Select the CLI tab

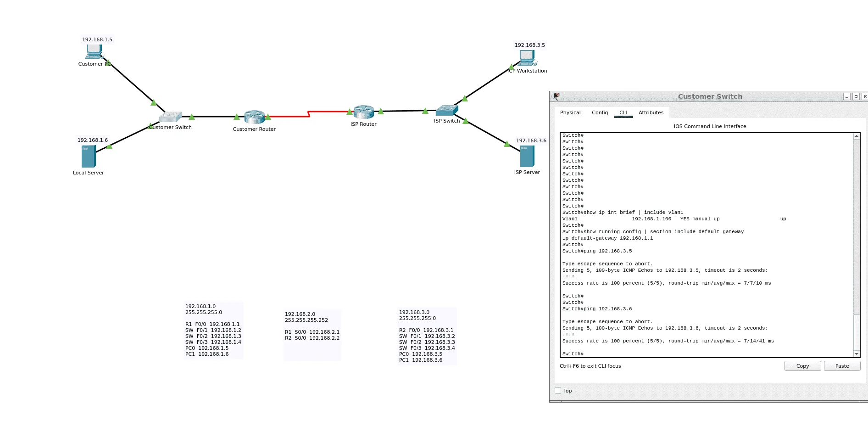[623, 112]
